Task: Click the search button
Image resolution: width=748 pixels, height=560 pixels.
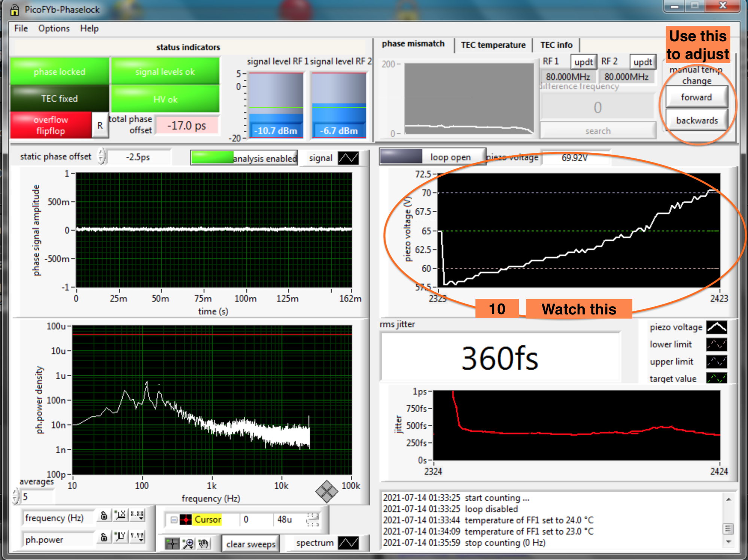Action: (x=598, y=131)
